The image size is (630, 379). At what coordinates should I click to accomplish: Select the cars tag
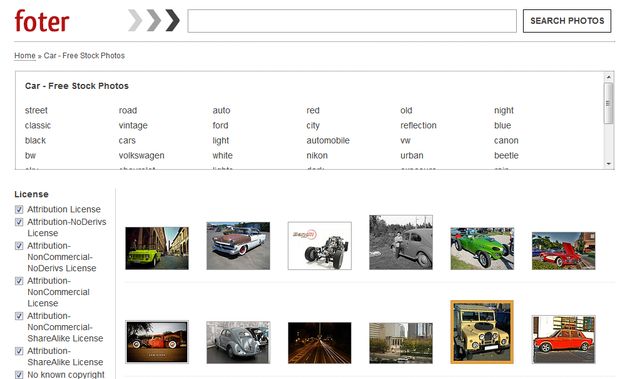[x=127, y=140]
